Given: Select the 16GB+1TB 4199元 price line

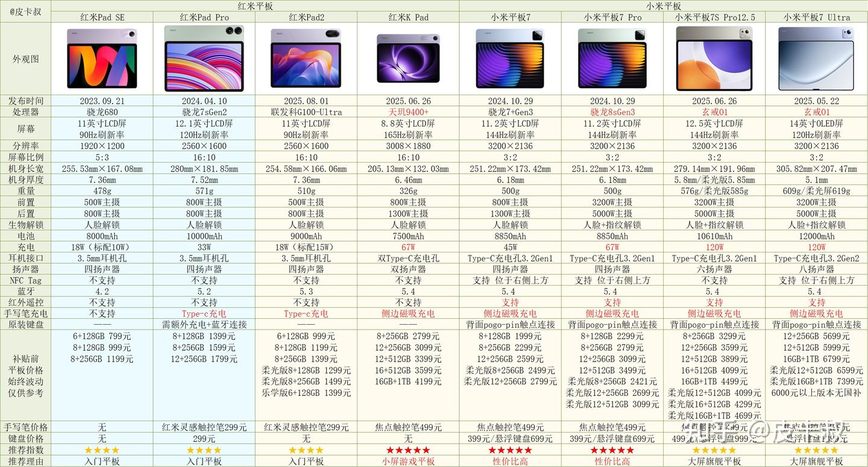Looking at the screenshot, I should tap(408, 381).
